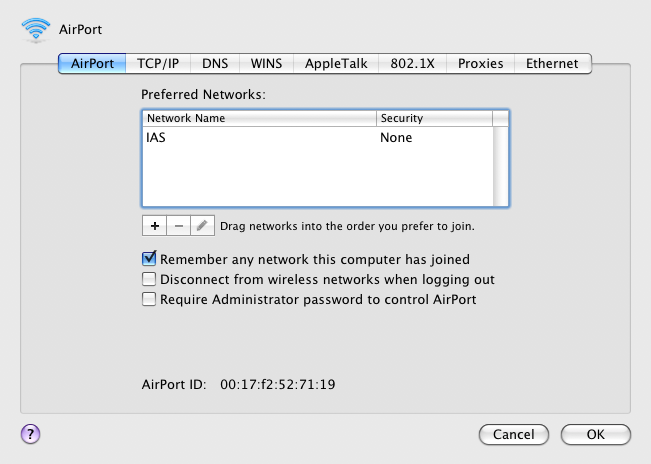Image resolution: width=651 pixels, height=464 pixels.
Task: Open the 802.1X tab
Action: [x=412, y=64]
